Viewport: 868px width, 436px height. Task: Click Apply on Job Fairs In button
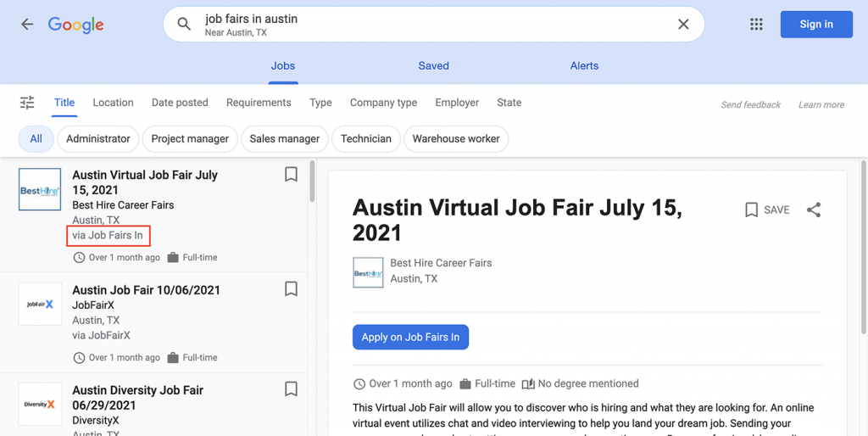pyautogui.click(x=411, y=337)
